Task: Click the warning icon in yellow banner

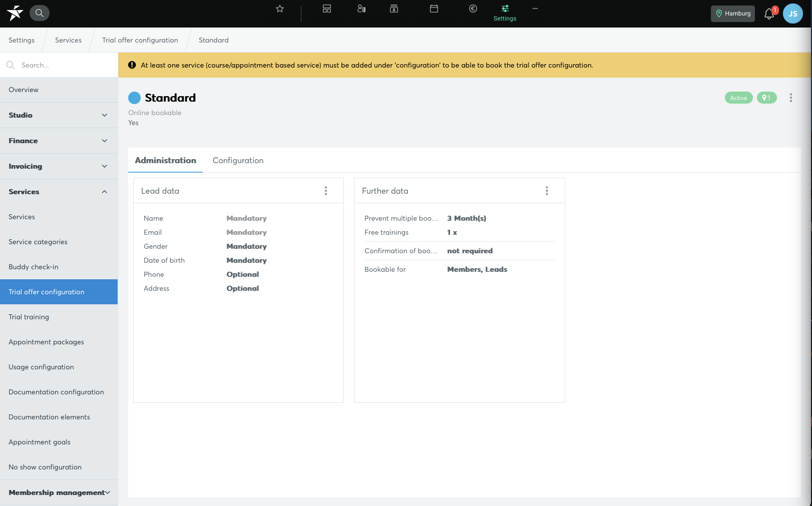Action: point(132,65)
